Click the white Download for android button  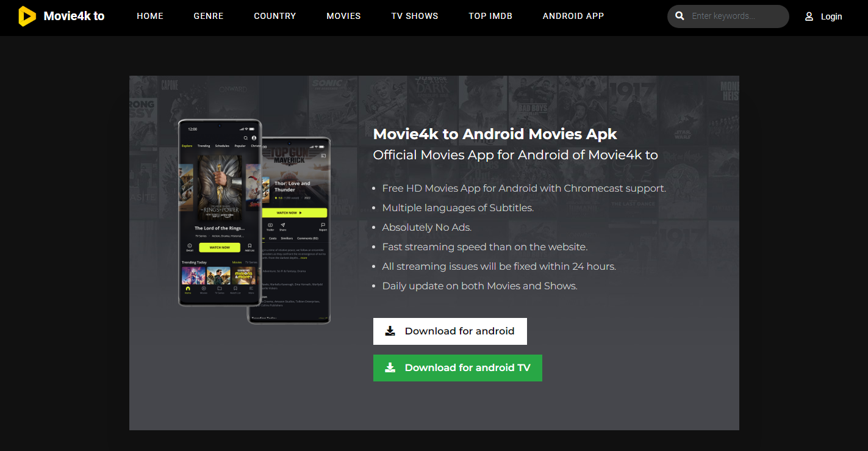[x=450, y=331]
